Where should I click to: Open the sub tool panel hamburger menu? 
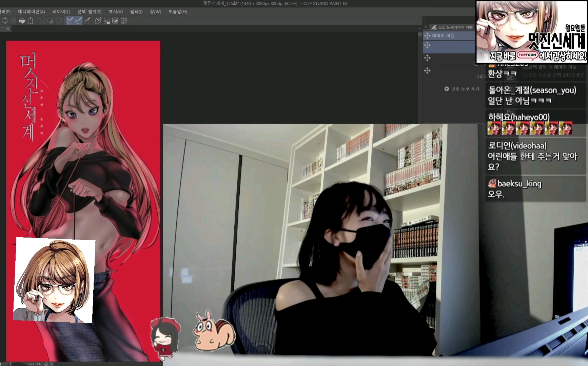tap(425, 26)
